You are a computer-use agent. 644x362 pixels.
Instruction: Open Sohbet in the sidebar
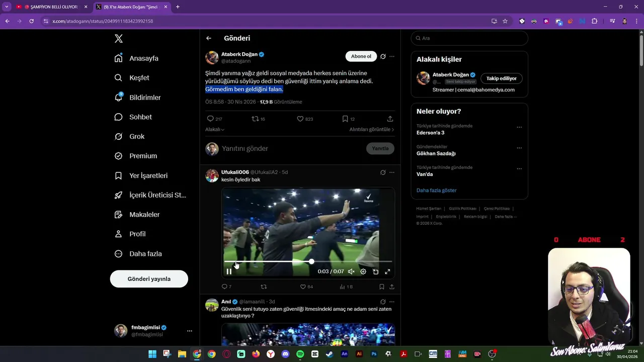click(x=133, y=117)
